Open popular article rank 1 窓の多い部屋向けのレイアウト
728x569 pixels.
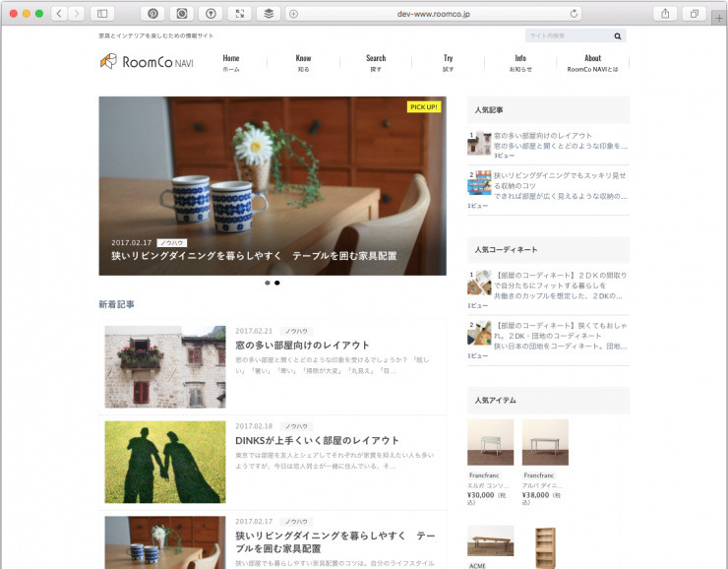coord(543,136)
